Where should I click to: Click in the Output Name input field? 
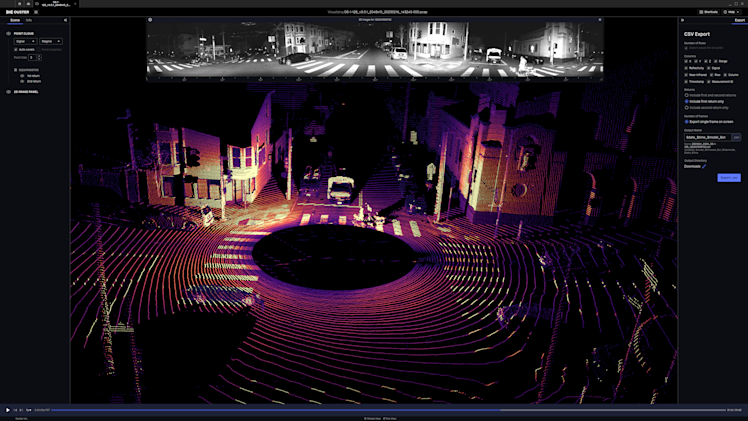tap(708, 137)
